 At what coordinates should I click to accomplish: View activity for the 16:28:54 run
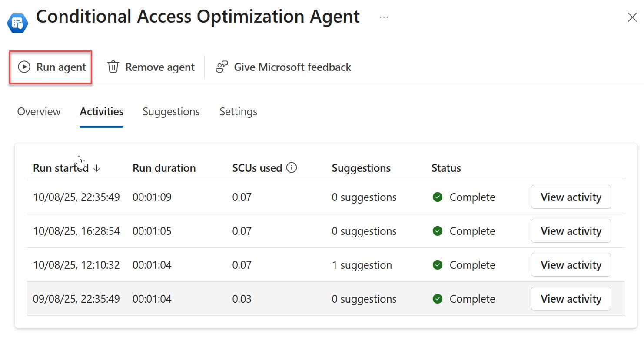571,231
